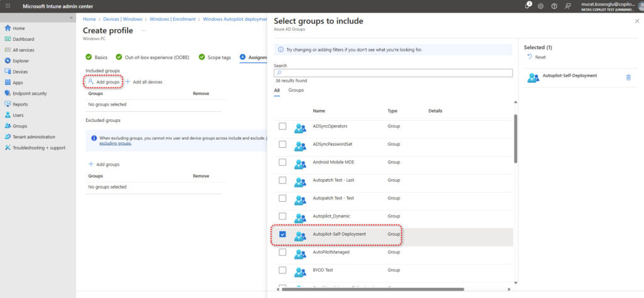Image resolution: width=644 pixels, height=298 pixels.
Task: Open Endpoint security in sidebar
Action: [x=29, y=93]
